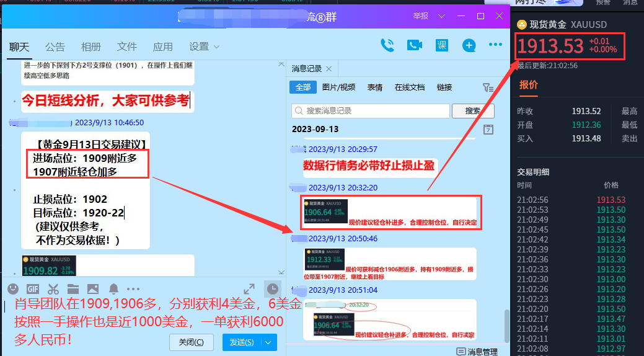Screen dimensions: 644x356
Task: Start a video call with the group
Action: click(415, 45)
